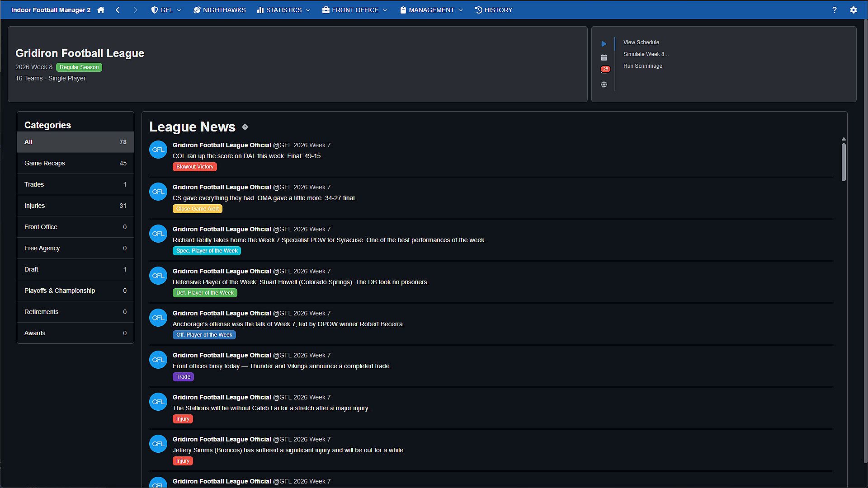Click the Injury tag under Caleb Lai post
This screenshot has height=488, width=868.
[x=183, y=419]
